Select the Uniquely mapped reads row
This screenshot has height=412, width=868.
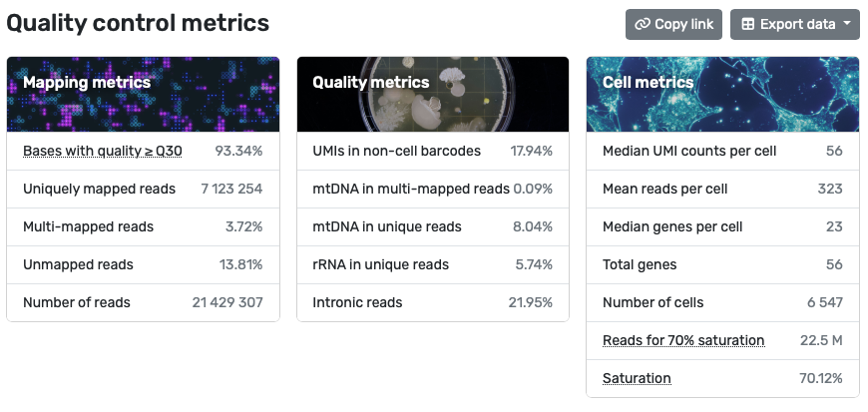click(x=143, y=189)
